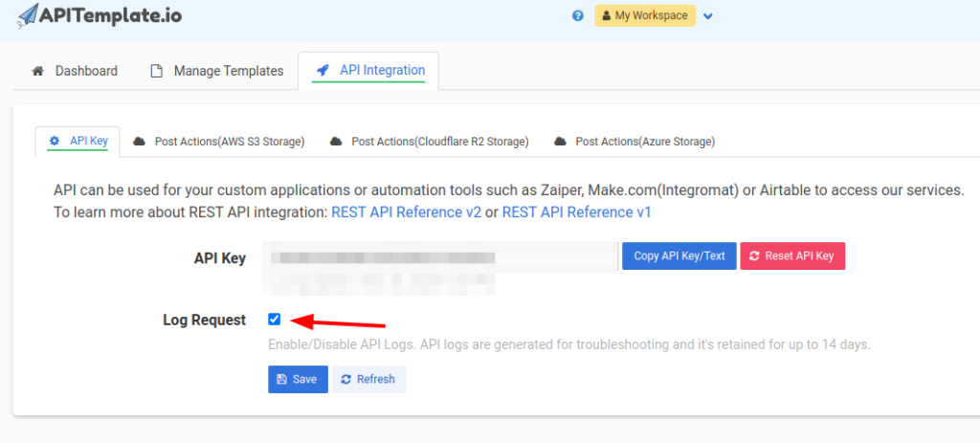Open Post Actions Cloudflare R2 Storage tab
Viewport: 980px width, 443px height.
coord(430,142)
